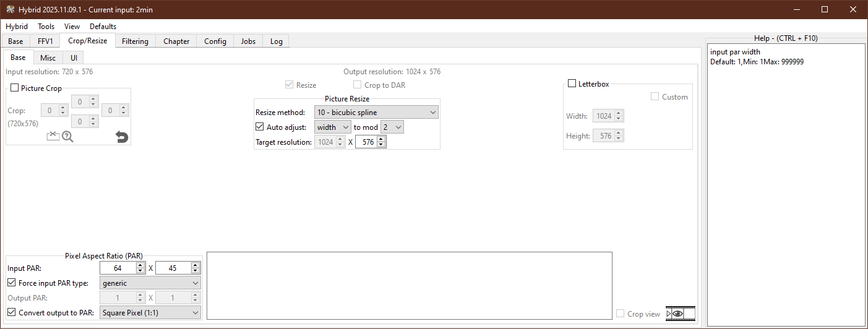Enable the Picture Crop checkbox

15,88
